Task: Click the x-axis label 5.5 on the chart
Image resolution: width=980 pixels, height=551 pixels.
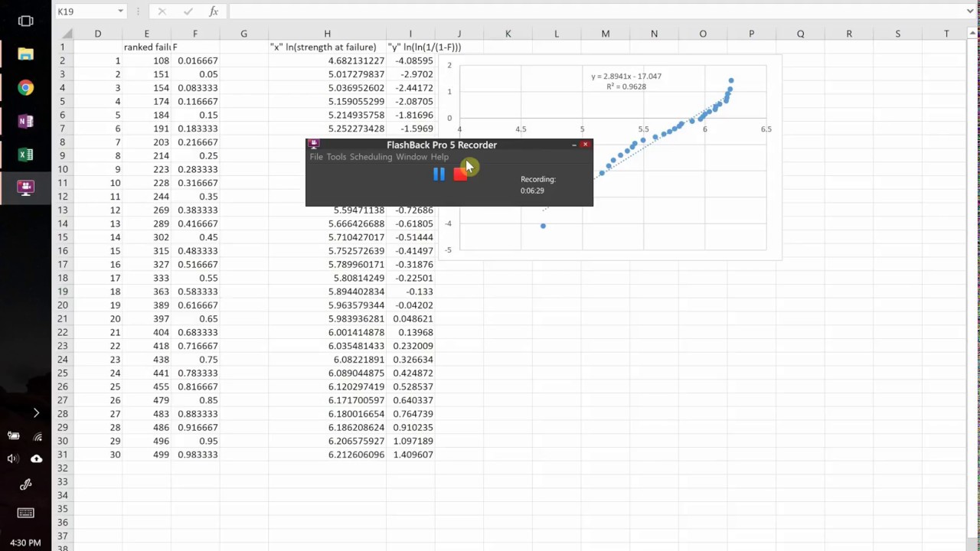Action: point(643,129)
